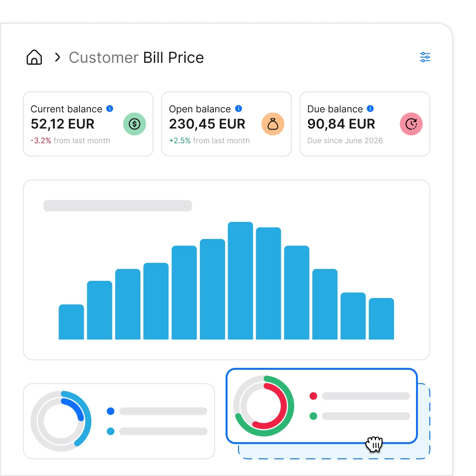Toggle green legend dot in donut card
This screenshot has height=476, width=476.
[313, 416]
